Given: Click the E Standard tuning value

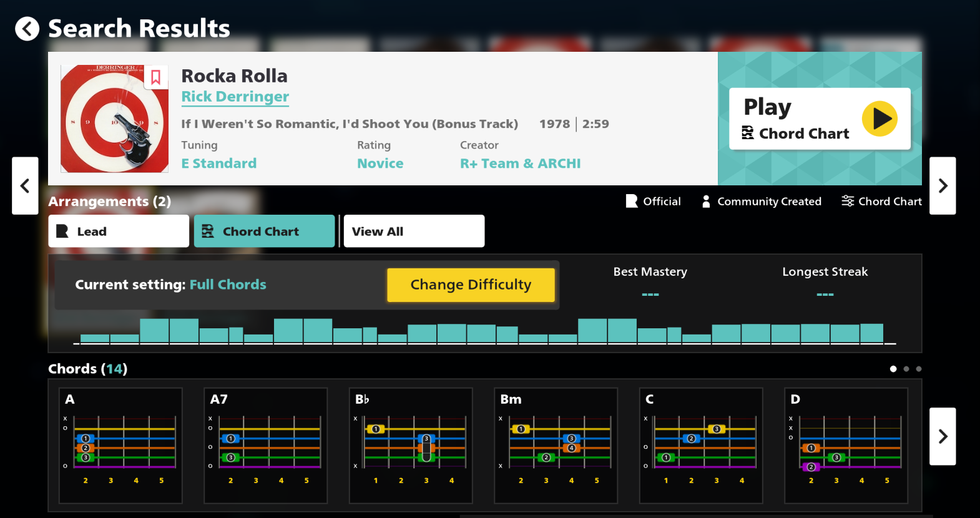Looking at the screenshot, I should (219, 164).
